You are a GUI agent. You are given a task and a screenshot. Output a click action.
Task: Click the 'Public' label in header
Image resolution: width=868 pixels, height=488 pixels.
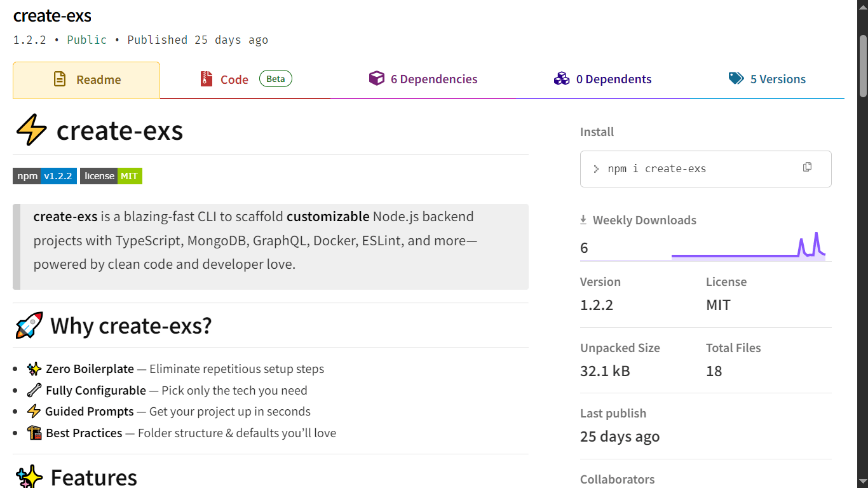point(87,40)
